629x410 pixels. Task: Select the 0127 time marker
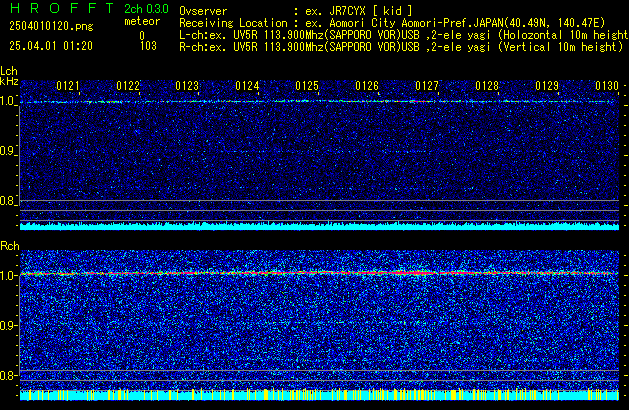[427, 86]
